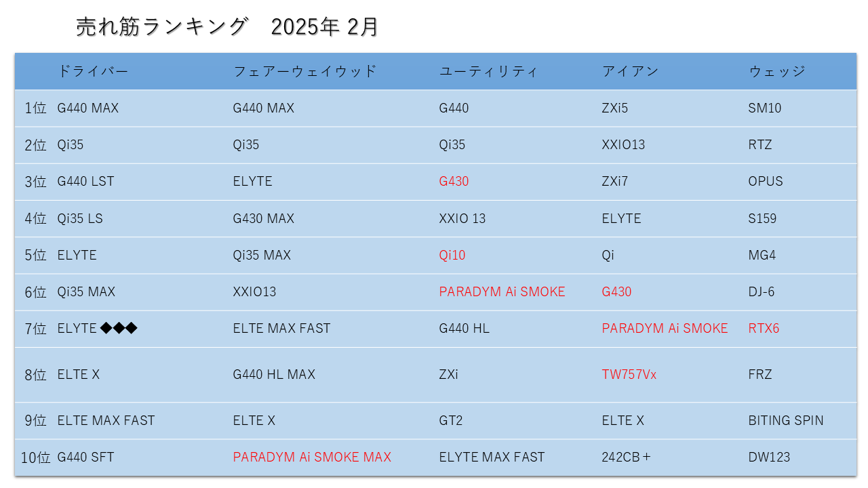Select the ドライバー column header

[x=92, y=71]
